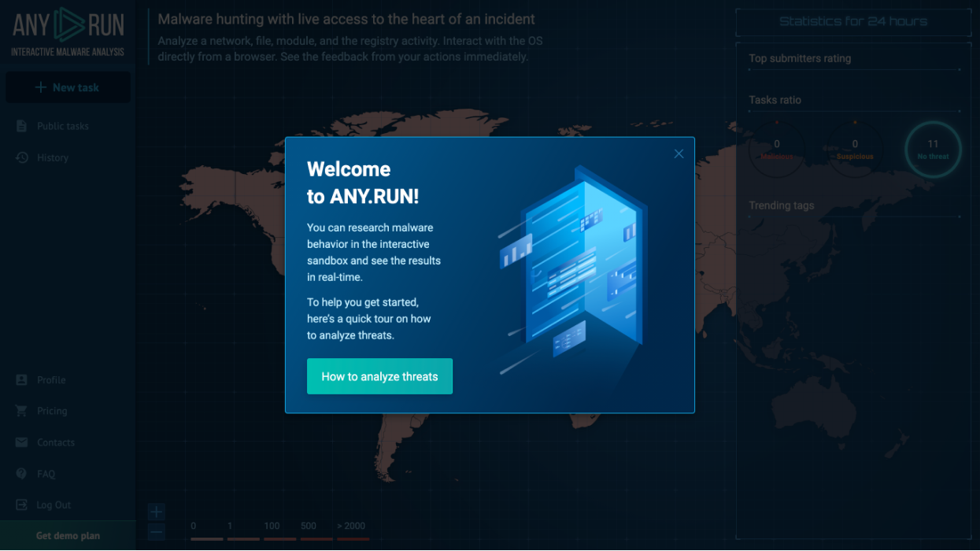The image size is (980, 551).
Task: Zoom out the map with minus button
Action: pos(156,532)
